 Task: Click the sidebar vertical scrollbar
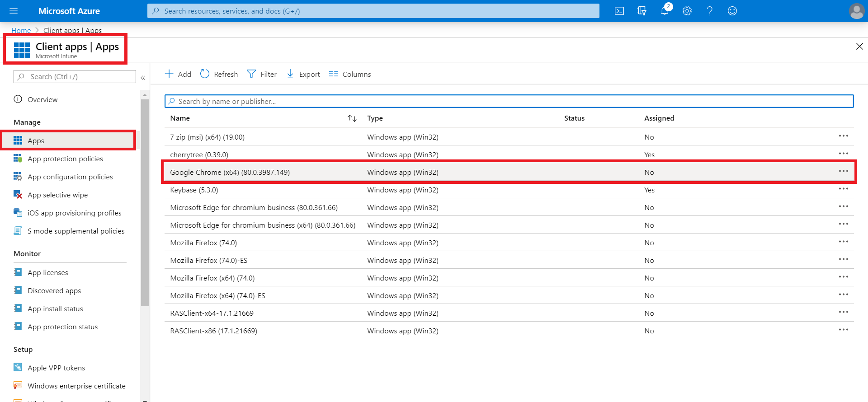tap(145, 202)
